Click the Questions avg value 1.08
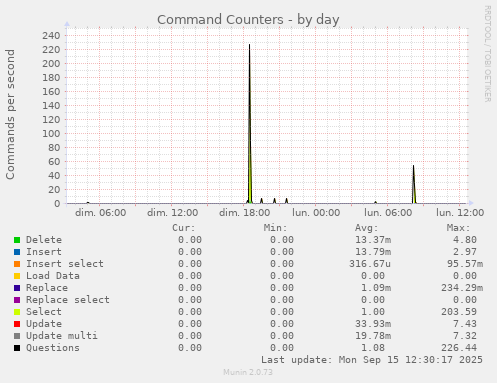 tap(373, 348)
